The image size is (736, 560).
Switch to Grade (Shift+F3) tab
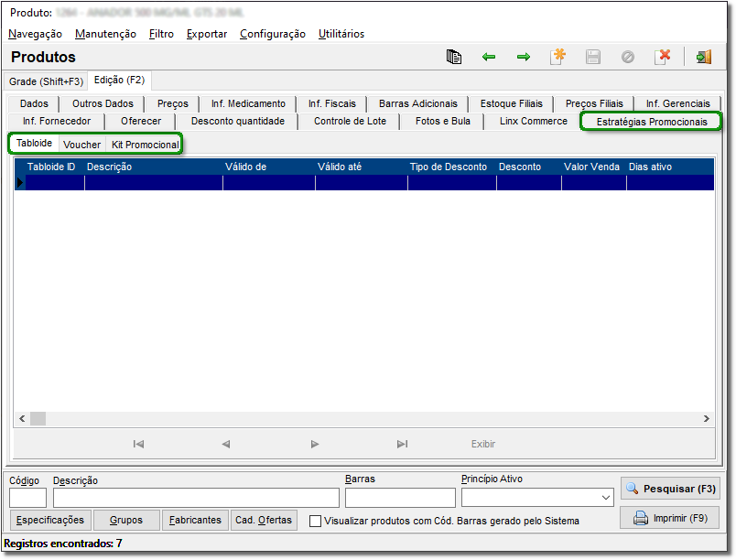[x=46, y=81]
